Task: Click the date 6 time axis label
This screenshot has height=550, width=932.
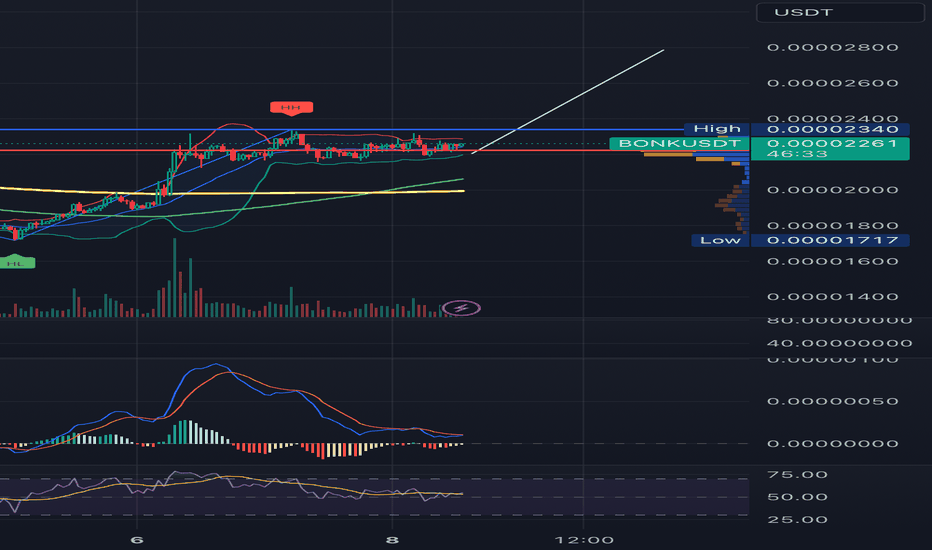Action: (137, 540)
